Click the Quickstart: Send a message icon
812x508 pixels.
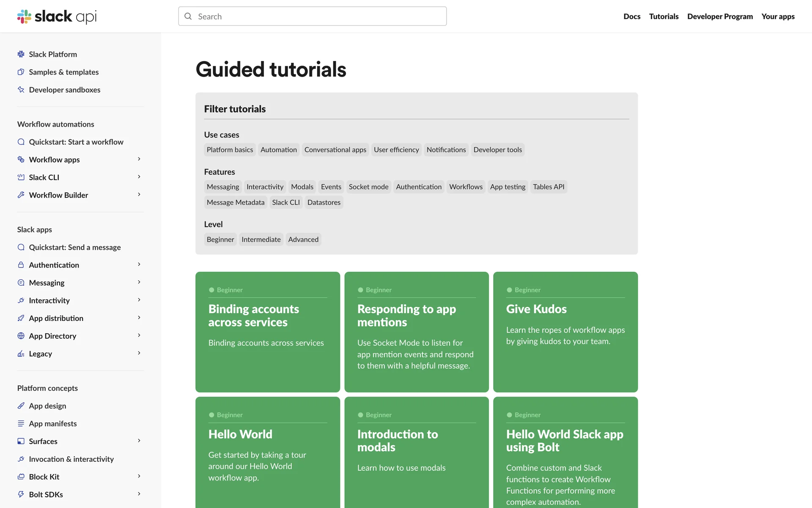21,247
